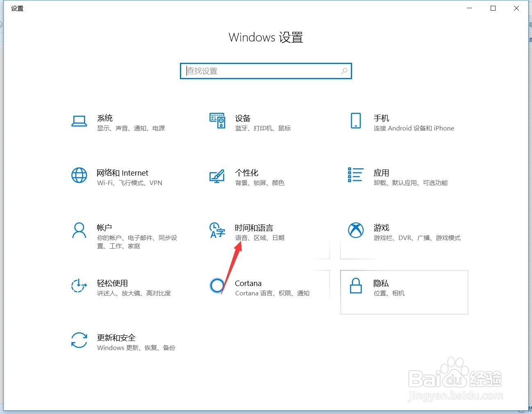The image size is (532, 414).
Task: Open the 个性化 (Personalization) icon
Action: (x=217, y=176)
